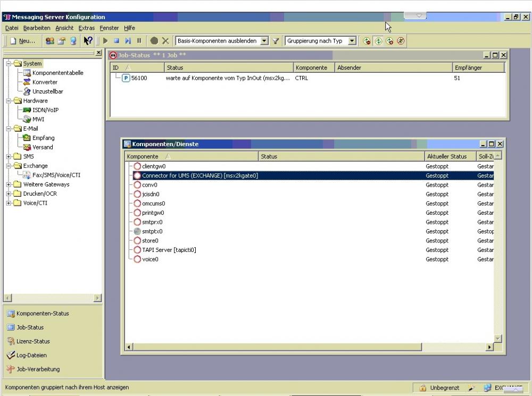Click the context help question-arrow icon

click(88, 41)
